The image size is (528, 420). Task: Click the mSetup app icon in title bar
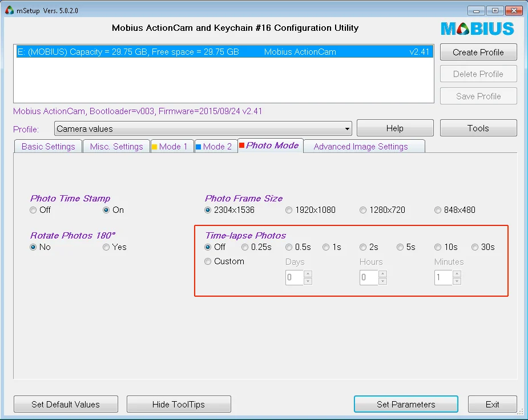click(10, 10)
